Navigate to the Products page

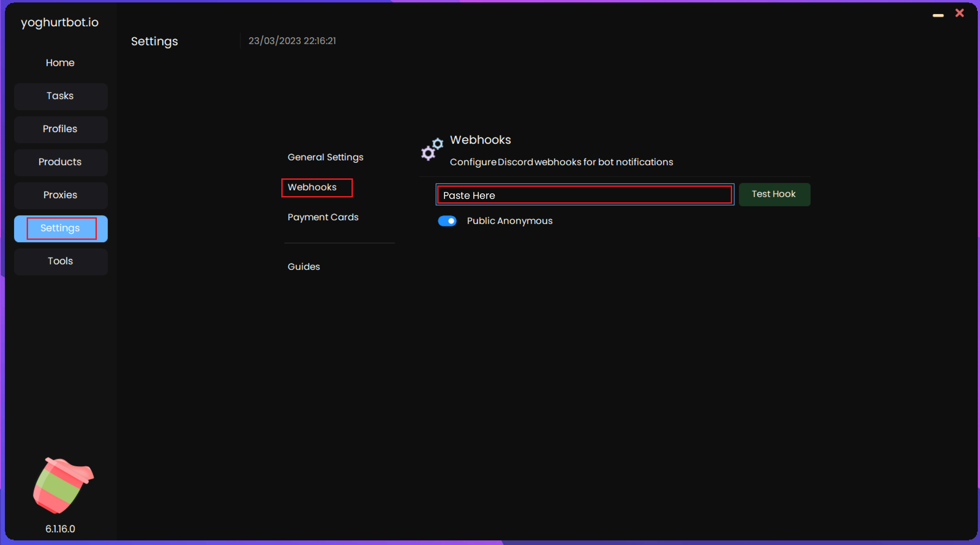[60, 162]
